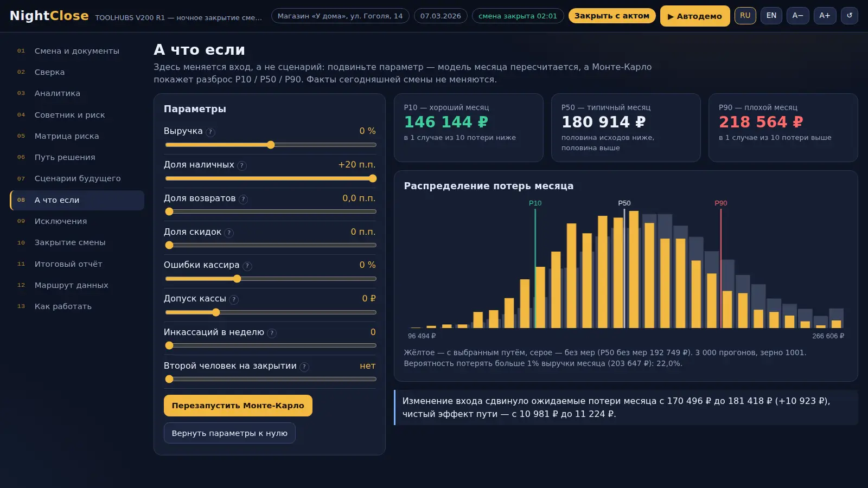Open help icon next to Выручка
The width and height of the screenshot is (868, 488).
[210, 132]
